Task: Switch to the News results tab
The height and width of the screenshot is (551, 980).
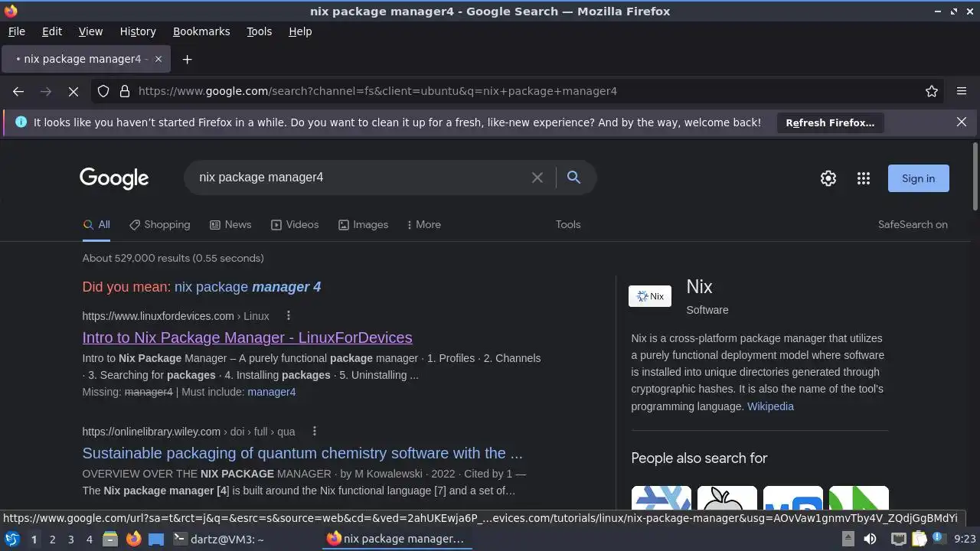Action: point(230,224)
